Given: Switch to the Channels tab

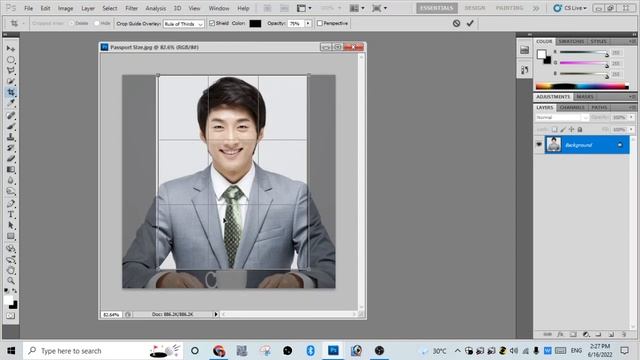Looking at the screenshot, I should coord(572,107).
